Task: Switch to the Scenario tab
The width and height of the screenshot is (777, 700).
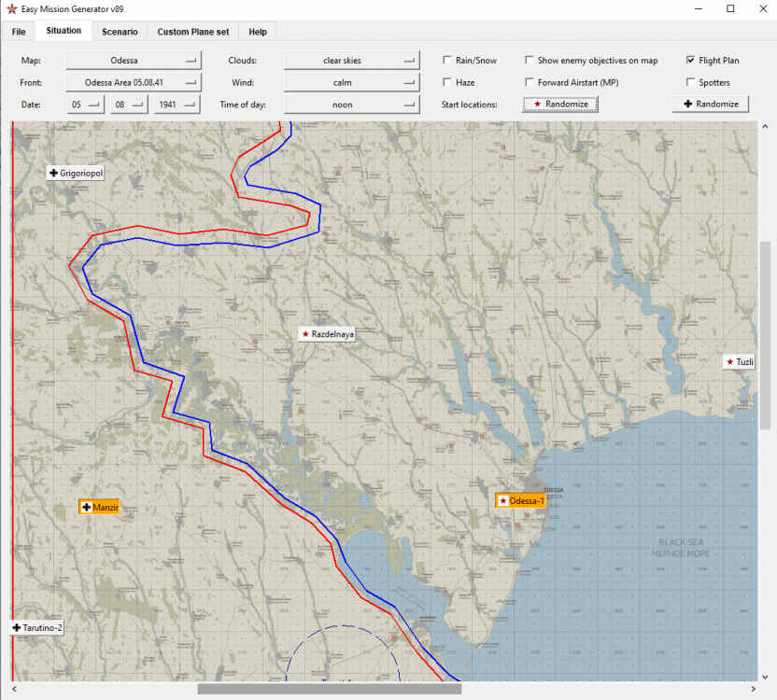Action: tap(120, 32)
